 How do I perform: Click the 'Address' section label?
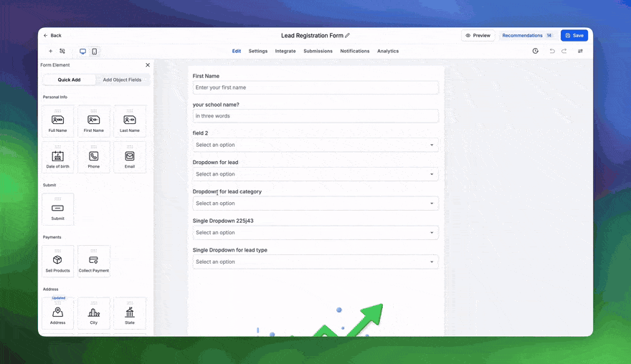pos(51,289)
